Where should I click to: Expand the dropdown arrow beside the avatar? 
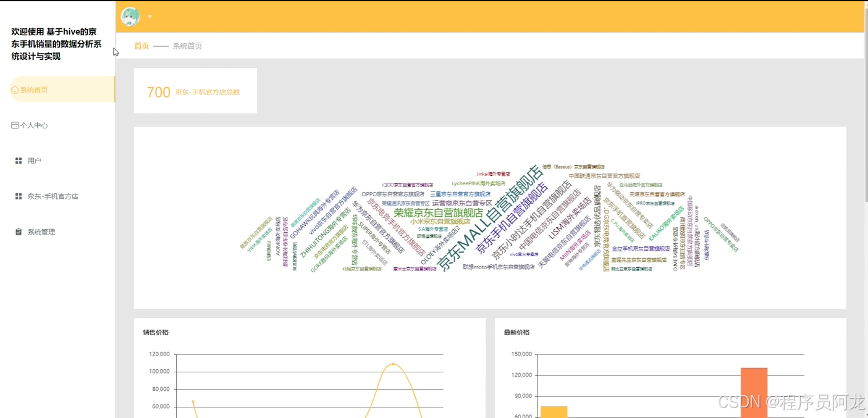coord(150,17)
